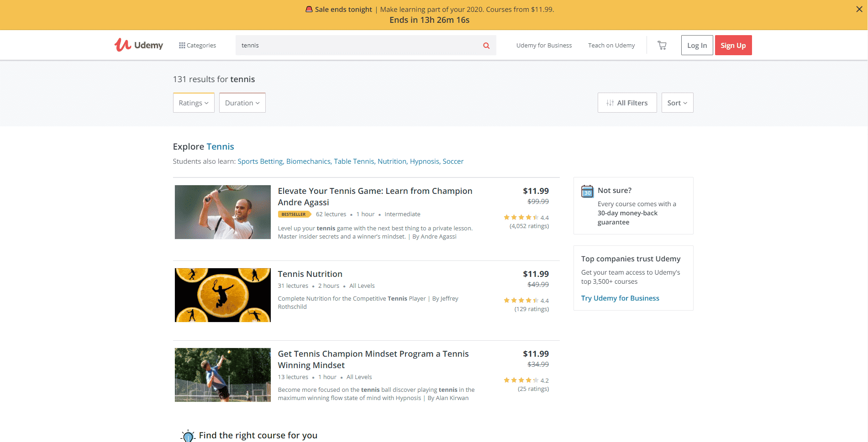This screenshot has height=442, width=868.
Task: Click the sale alarm bell icon
Action: pos(310,9)
